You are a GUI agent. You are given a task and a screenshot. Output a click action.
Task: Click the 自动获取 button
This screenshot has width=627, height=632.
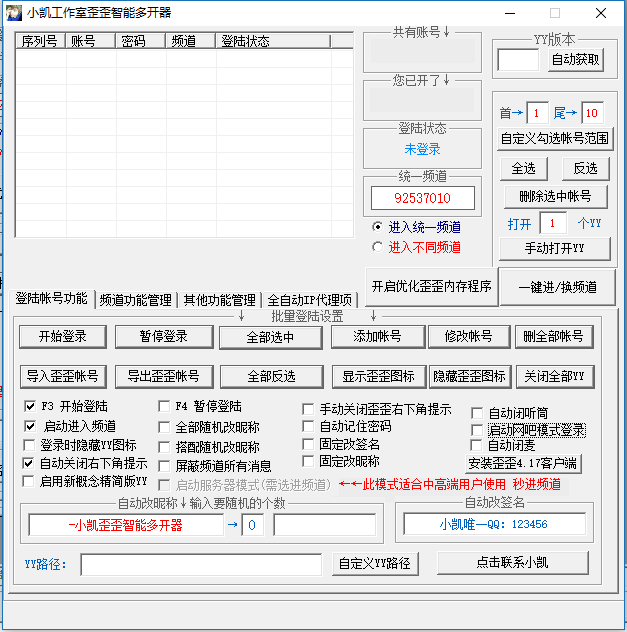point(575,60)
